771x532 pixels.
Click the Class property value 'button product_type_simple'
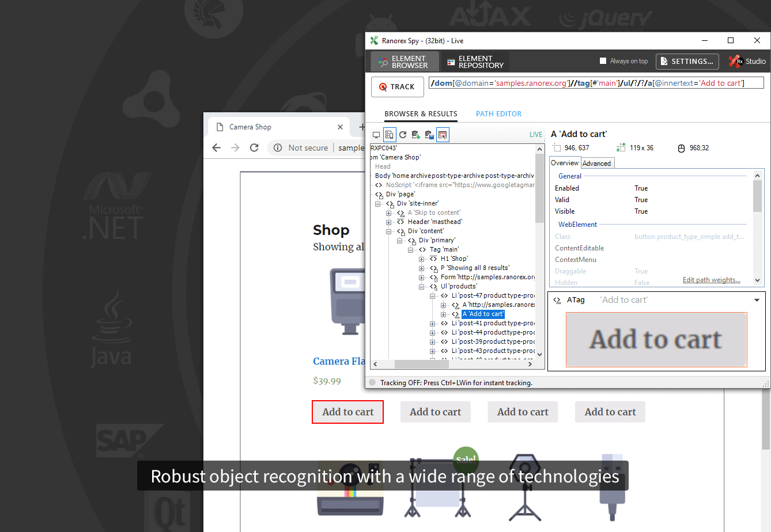click(x=689, y=237)
